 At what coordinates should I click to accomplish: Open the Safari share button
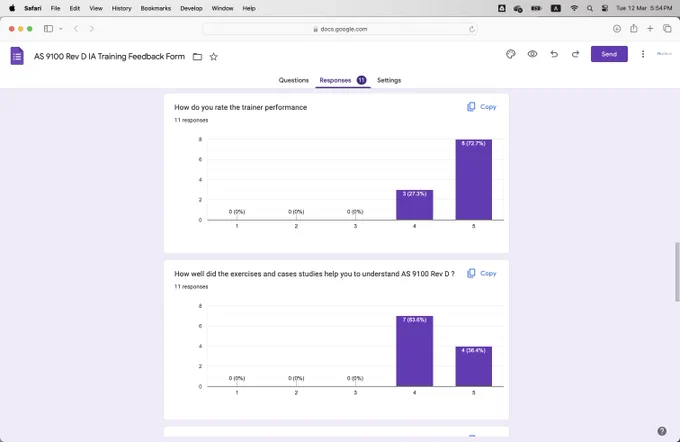634,29
